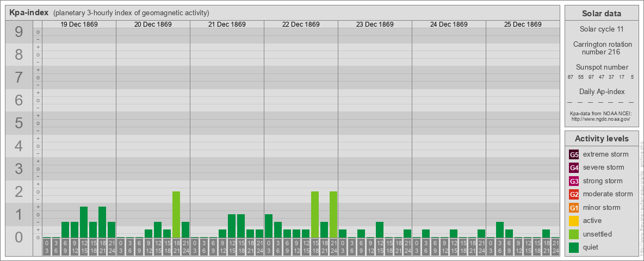Click the Kp level 9 axis label

pos(19,32)
